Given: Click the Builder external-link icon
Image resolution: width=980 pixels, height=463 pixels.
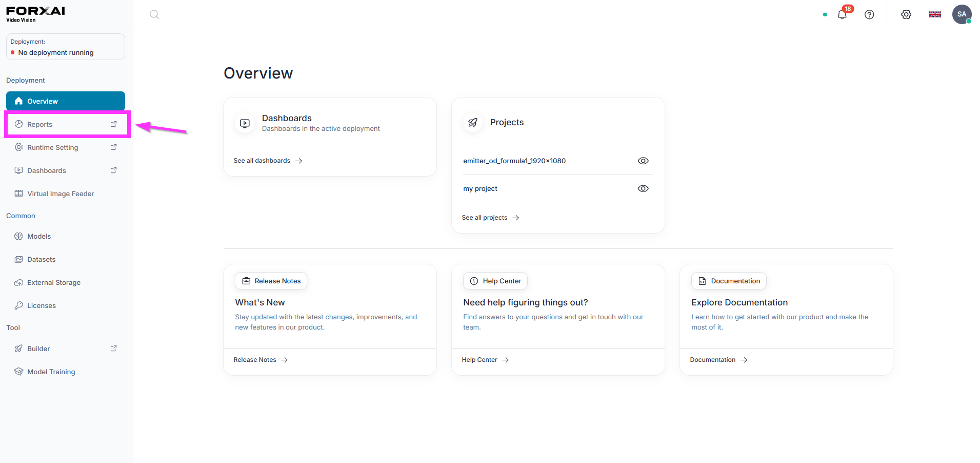Looking at the screenshot, I should 114,349.
